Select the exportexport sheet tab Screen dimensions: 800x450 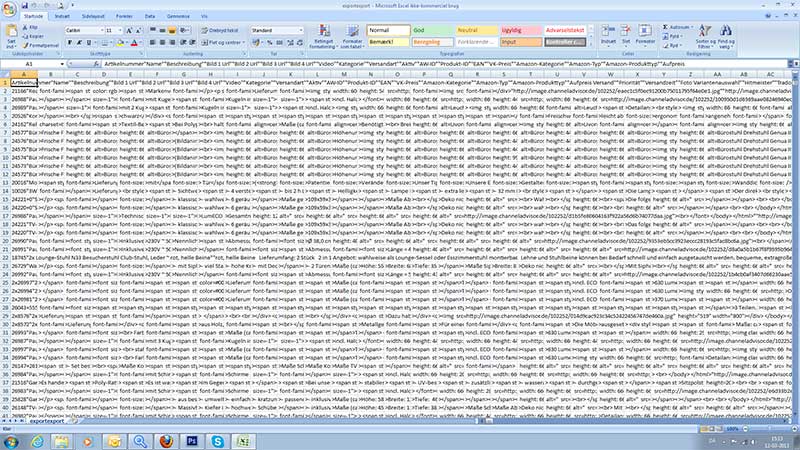47,421
